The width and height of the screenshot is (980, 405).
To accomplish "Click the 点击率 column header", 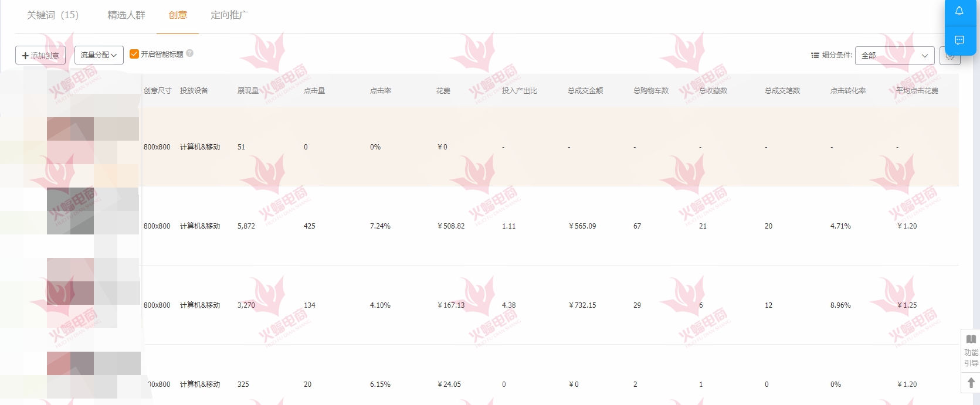I will 381,91.
